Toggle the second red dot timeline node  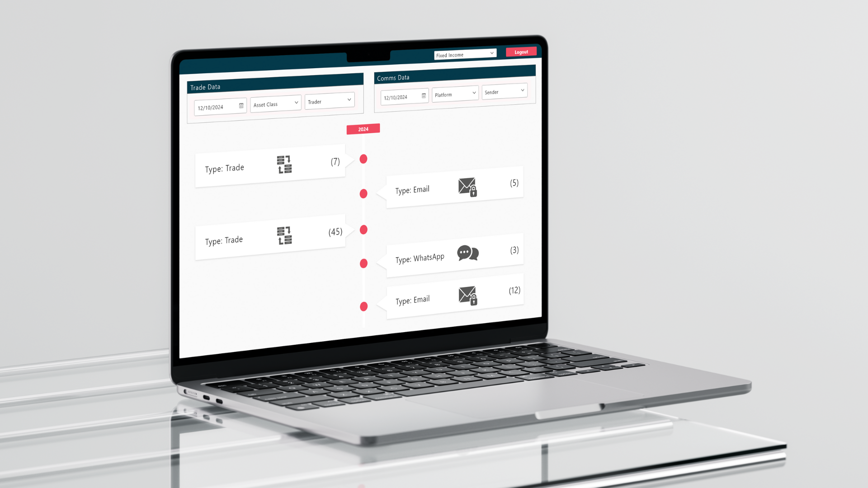[x=363, y=193]
